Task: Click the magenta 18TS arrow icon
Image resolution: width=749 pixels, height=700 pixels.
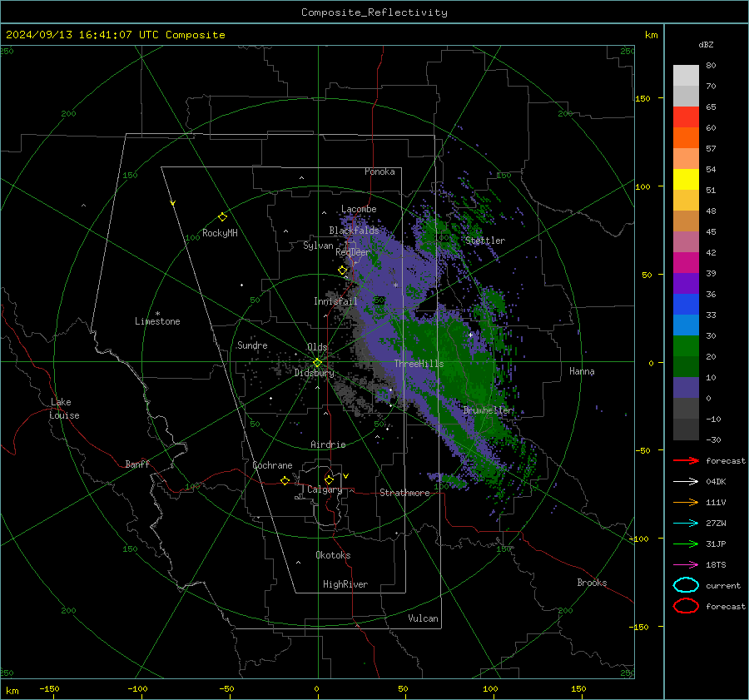Action: tap(686, 565)
